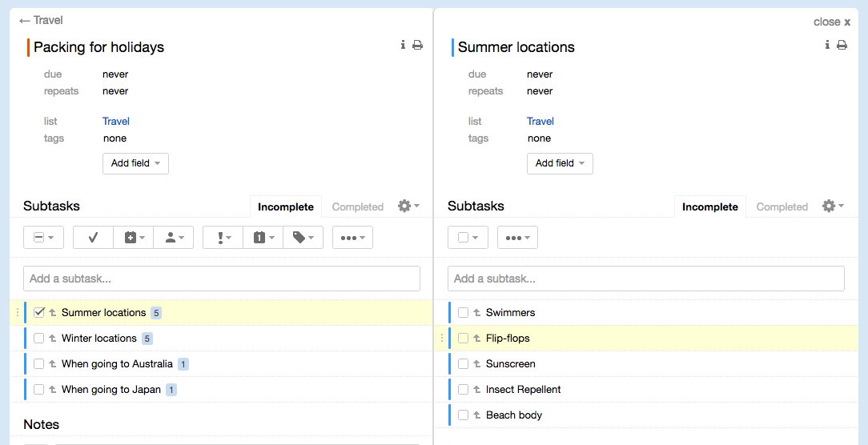The image size is (868, 445).
Task: Print the Summer locations task
Action: tap(842, 45)
